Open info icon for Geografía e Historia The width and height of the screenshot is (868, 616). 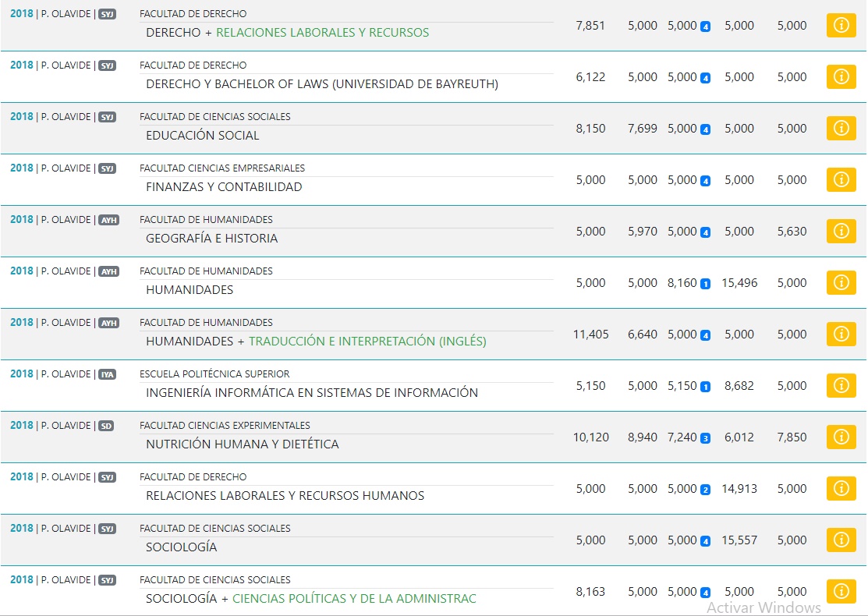[841, 231]
